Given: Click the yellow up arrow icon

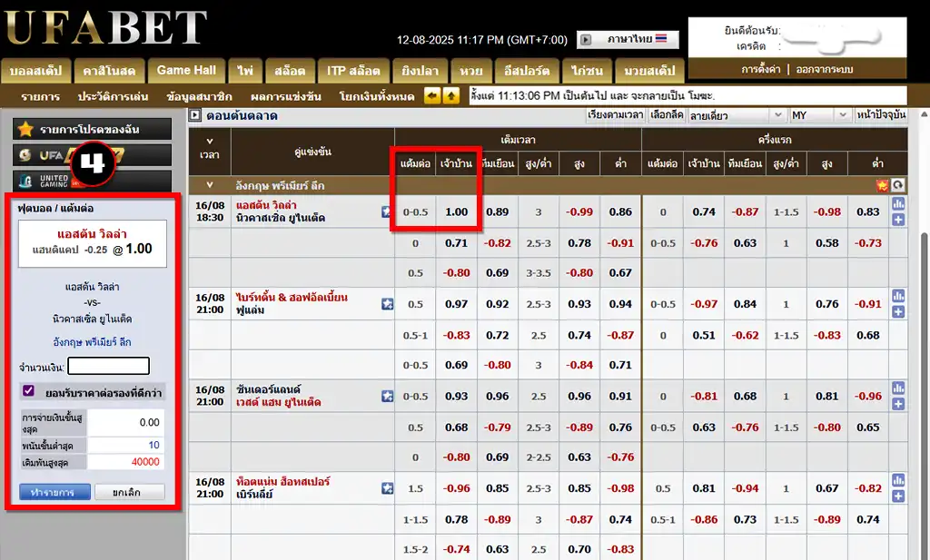Looking at the screenshot, I should [x=451, y=96].
